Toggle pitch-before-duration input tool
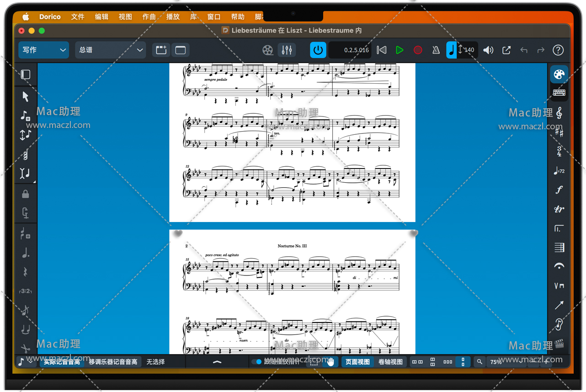 (x=26, y=135)
